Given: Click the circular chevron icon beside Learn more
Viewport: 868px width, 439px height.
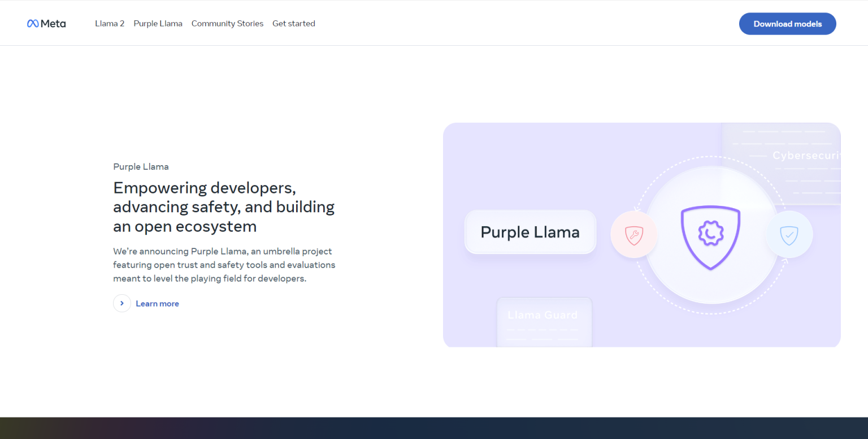Looking at the screenshot, I should 122,303.
